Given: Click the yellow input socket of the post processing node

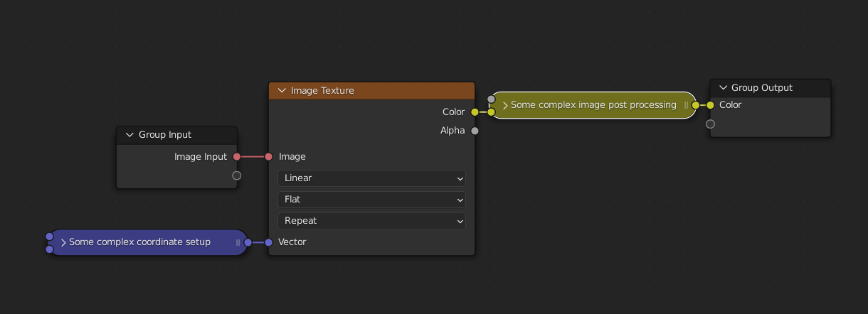Looking at the screenshot, I should coord(491,112).
